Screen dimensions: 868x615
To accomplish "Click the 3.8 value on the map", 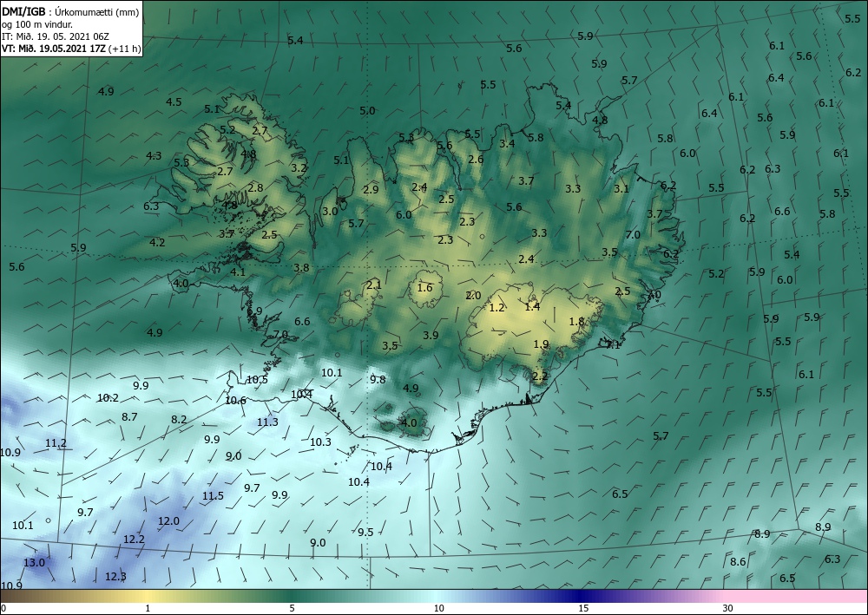I will click(301, 268).
